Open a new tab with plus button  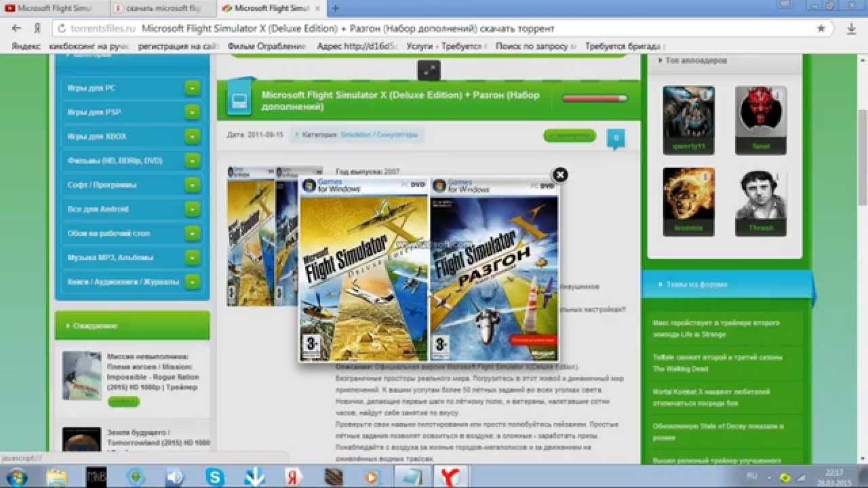click(335, 8)
